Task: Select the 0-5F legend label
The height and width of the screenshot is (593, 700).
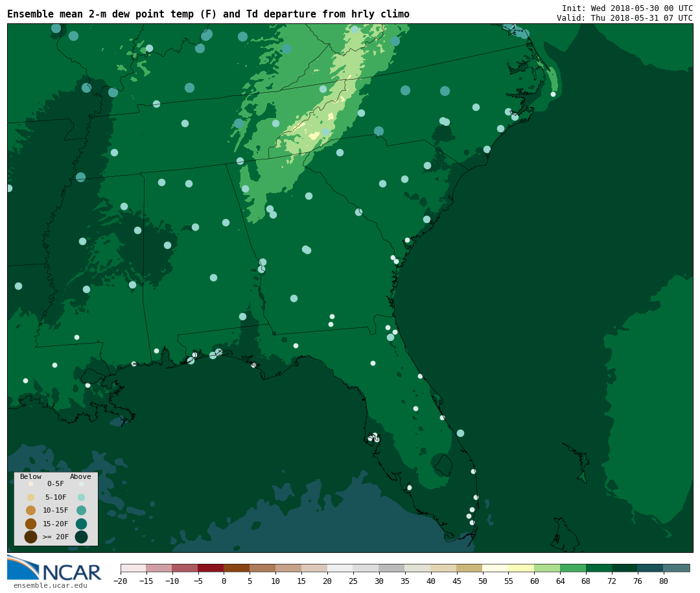Action: click(x=55, y=483)
